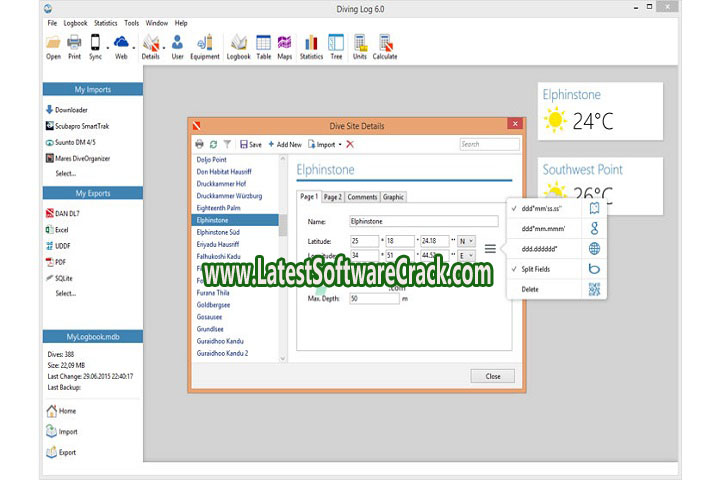The width and height of the screenshot is (720, 480).
Task: Click the Close button in dialog
Action: (493, 376)
